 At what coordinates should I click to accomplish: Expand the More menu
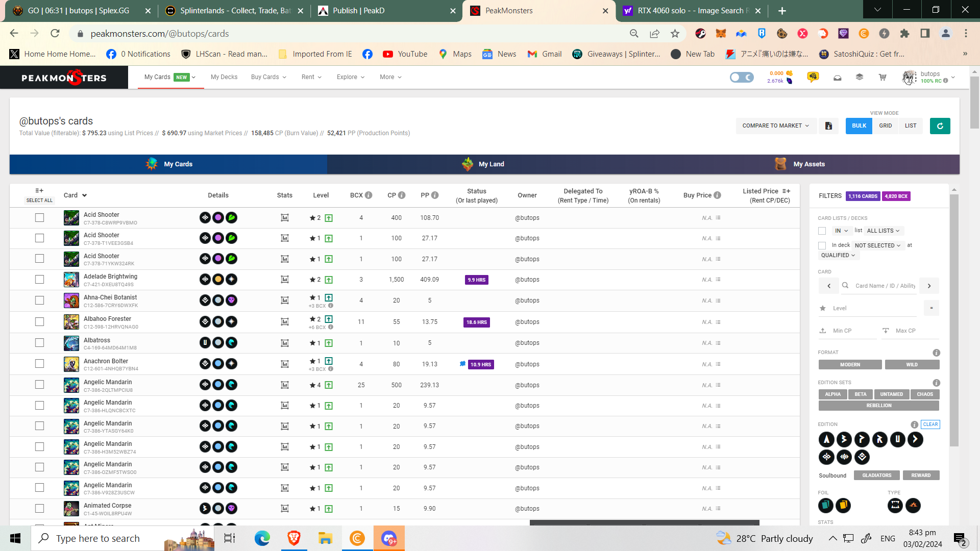pyautogui.click(x=390, y=78)
